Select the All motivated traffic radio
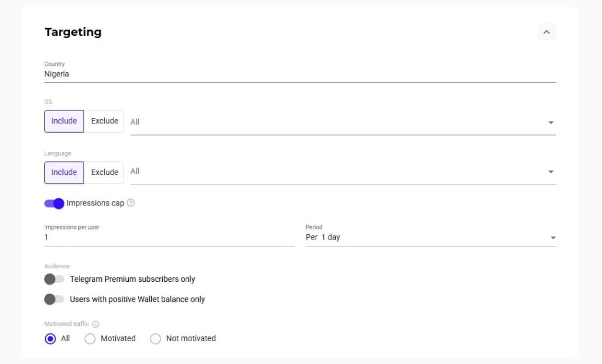Viewport: 602px width, 364px height. coord(51,339)
